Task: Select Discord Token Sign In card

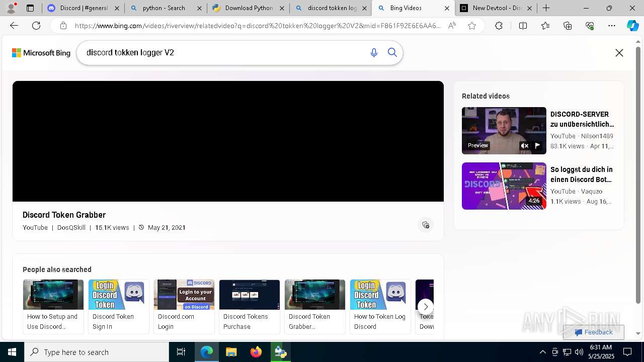Action: click(x=119, y=306)
